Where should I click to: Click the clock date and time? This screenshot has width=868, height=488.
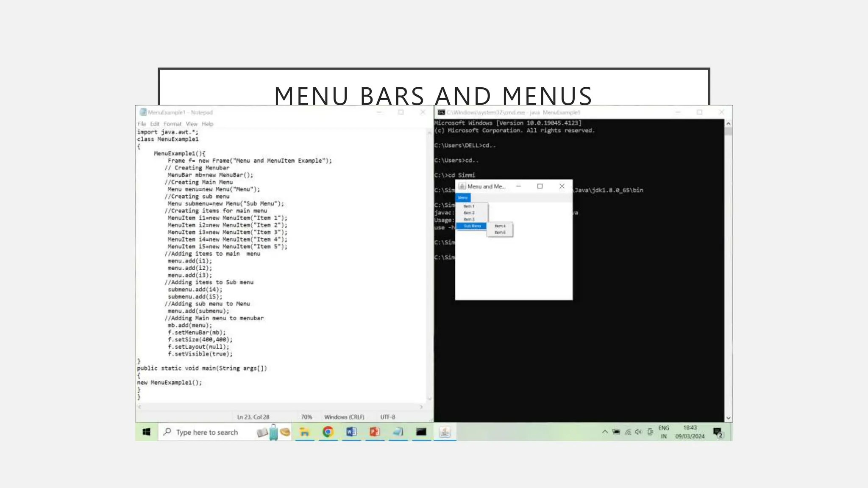(x=690, y=432)
